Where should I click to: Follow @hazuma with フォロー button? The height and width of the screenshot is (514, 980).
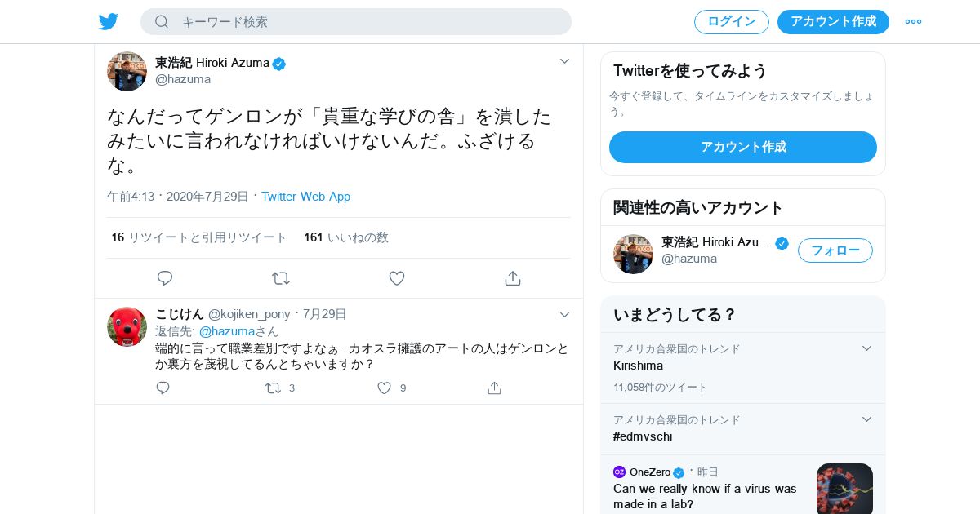pos(835,250)
